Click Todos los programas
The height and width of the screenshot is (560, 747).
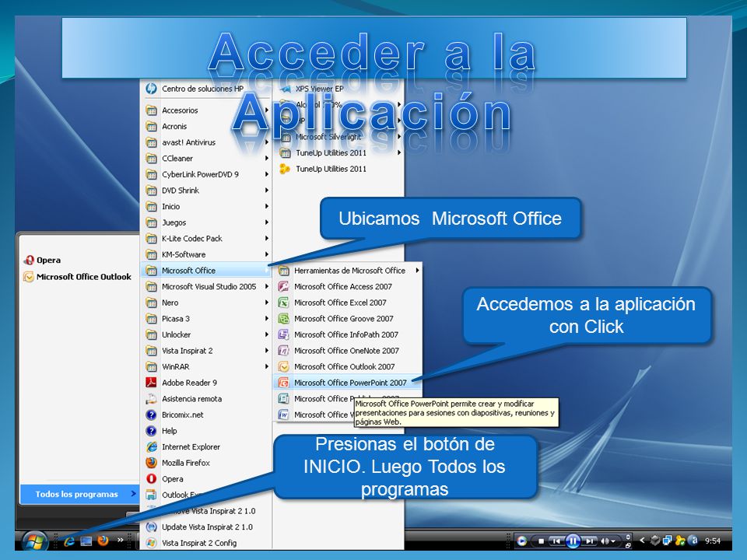click(79, 495)
